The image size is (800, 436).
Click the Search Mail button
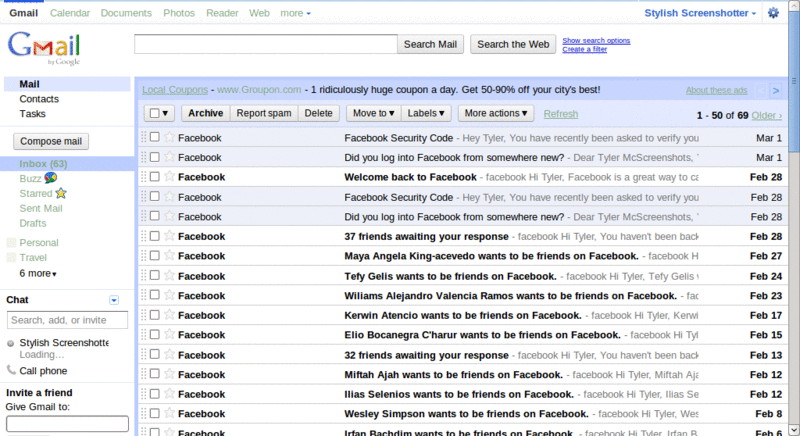pyautogui.click(x=430, y=44)
